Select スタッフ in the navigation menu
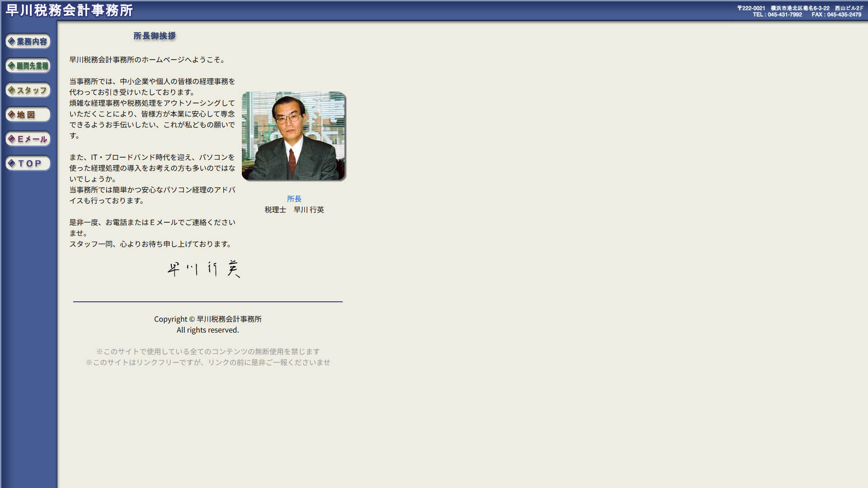This screenshot has width=868, height=488. pos(28,90)
